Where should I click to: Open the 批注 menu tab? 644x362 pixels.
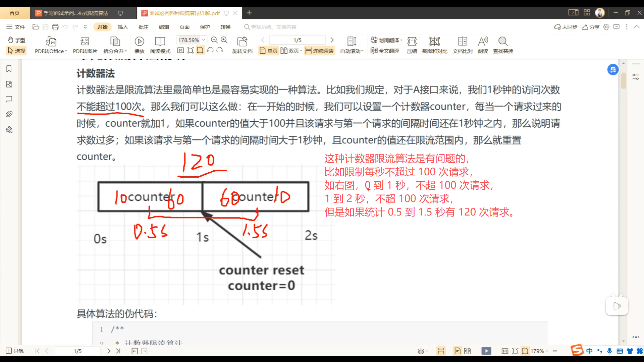143,27
